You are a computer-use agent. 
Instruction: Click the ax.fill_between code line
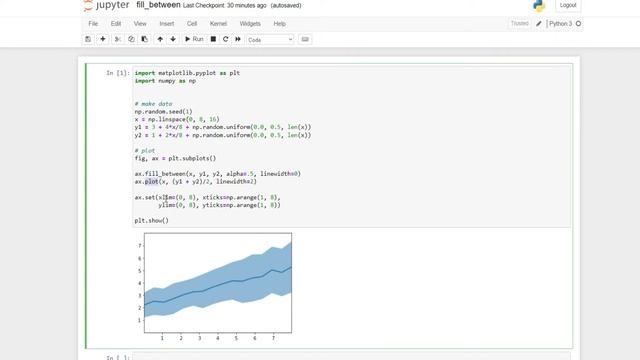pos(218,174)
